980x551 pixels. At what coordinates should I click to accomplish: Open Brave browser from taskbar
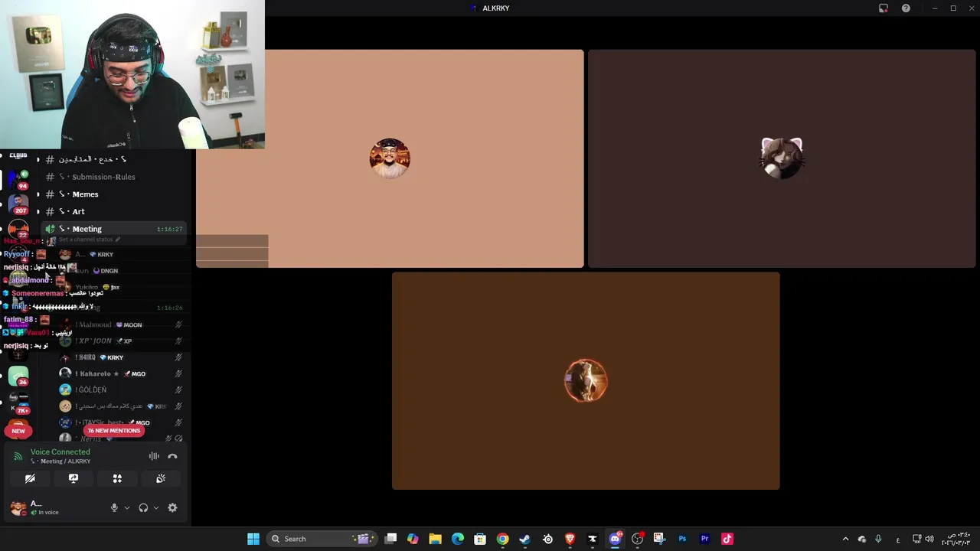570,539
